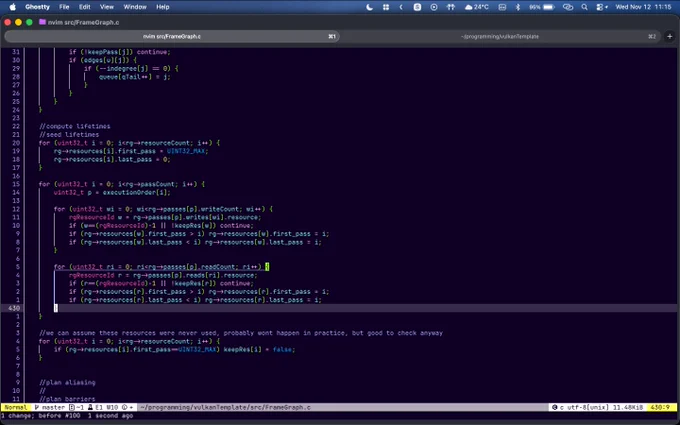Screen dimensions: 680x425
Task: Add a new terminal tab
Action: click(x=669, y=36)
